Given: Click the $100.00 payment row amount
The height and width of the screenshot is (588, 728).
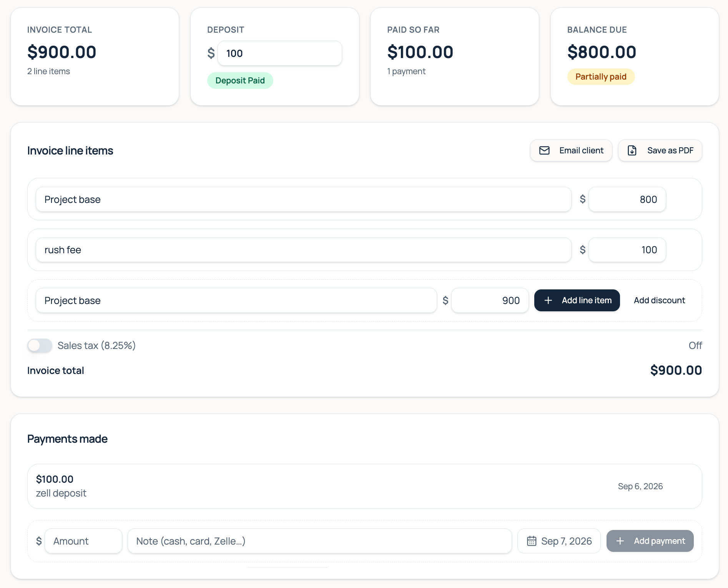Looking at the screenshot, I should pyautogui.click(x=55, y=479).
